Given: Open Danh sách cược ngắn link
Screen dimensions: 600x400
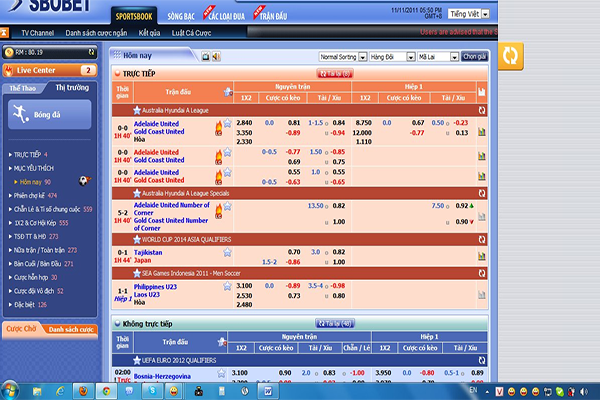Looking at the screenshot, I should click(96, 33).
